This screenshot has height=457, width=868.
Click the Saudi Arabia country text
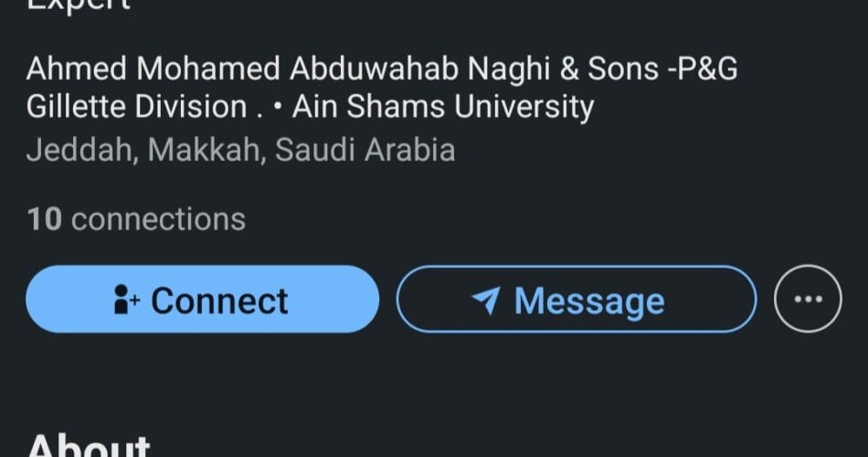pos(365,149)
